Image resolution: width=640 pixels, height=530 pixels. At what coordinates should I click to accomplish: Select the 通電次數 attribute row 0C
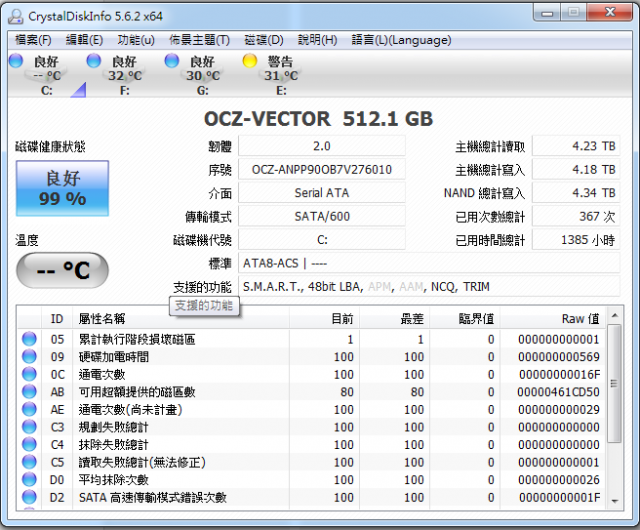(312, 374)
